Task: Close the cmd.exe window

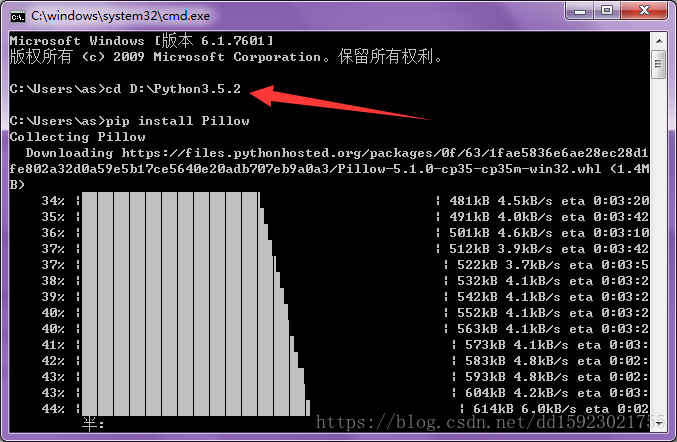Action: [644, 10]
